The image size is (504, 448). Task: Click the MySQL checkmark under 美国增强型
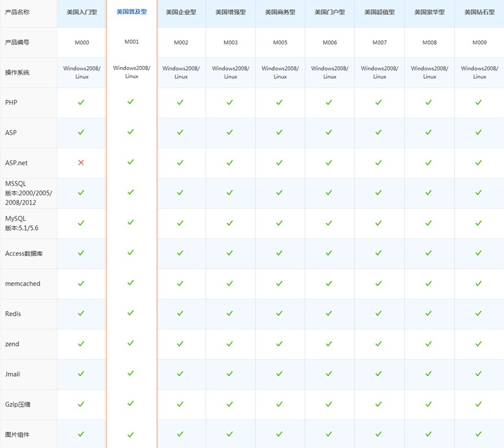(x=230, y=223)
